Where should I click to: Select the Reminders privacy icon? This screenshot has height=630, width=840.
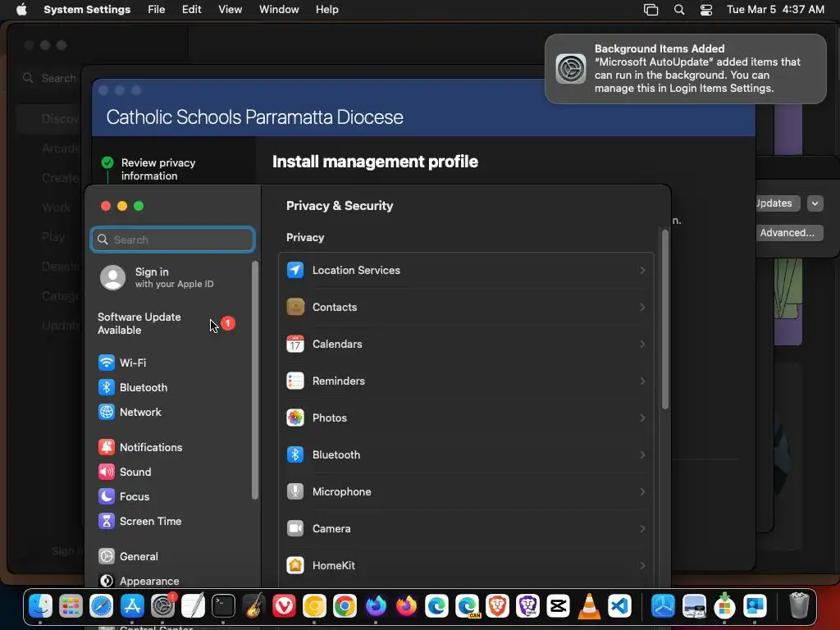[x=295, y=381]
